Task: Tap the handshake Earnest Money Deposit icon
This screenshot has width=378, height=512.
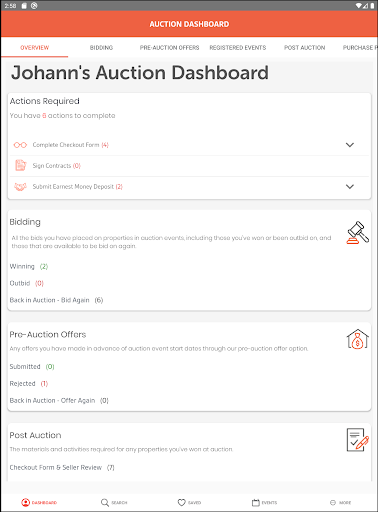Action: pyautogui.click(x=20, y=187)
